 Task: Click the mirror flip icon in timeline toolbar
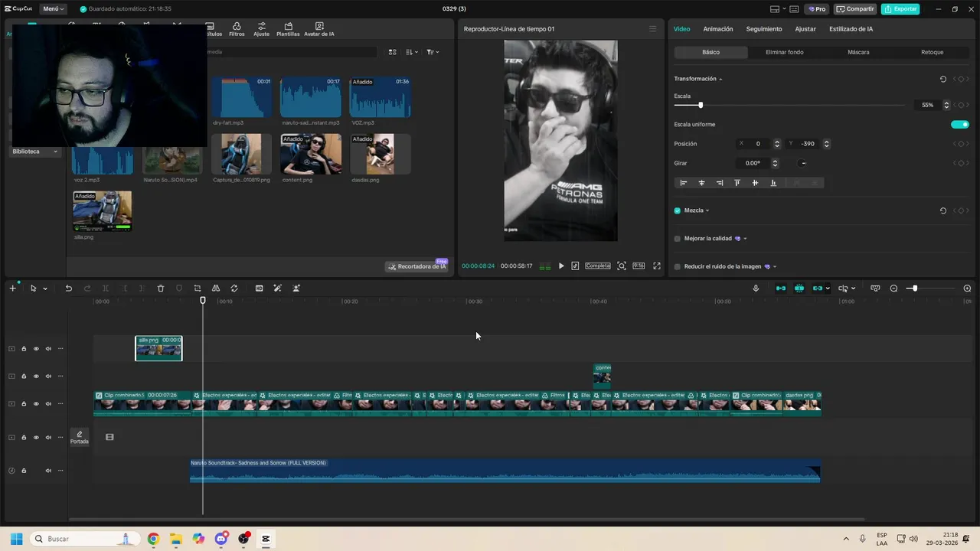click(x=216, y=289)
